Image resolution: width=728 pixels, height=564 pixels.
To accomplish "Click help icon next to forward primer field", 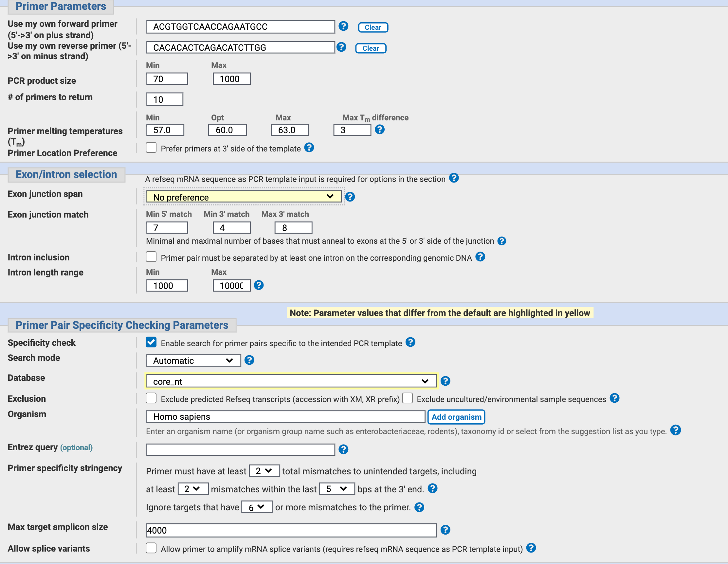I will point(343,26).
